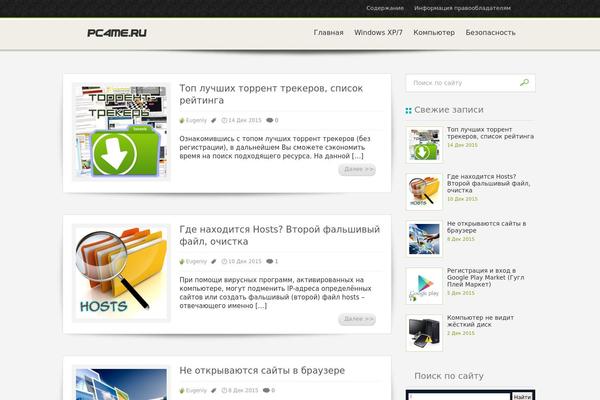The image size is (600, 400).
Task: Click clock icon beside 10 Дек 2015 in Hosts post meta
Action: pyautogui.click(x=224, y=261)
